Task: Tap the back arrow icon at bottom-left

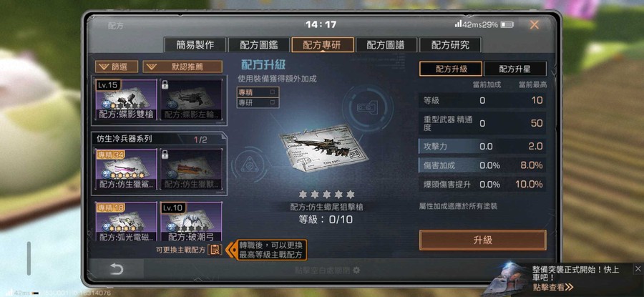Action: pyautogui.click(x=117, y=269)
